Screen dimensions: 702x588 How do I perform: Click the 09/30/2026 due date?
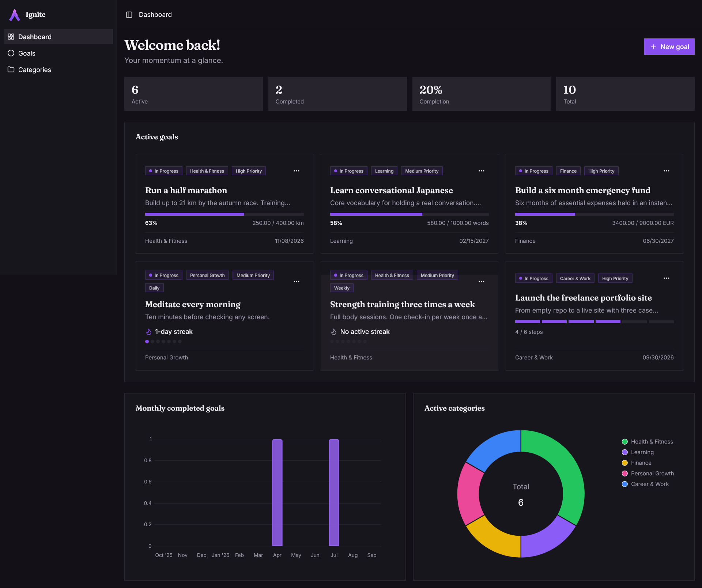(658, 357)
